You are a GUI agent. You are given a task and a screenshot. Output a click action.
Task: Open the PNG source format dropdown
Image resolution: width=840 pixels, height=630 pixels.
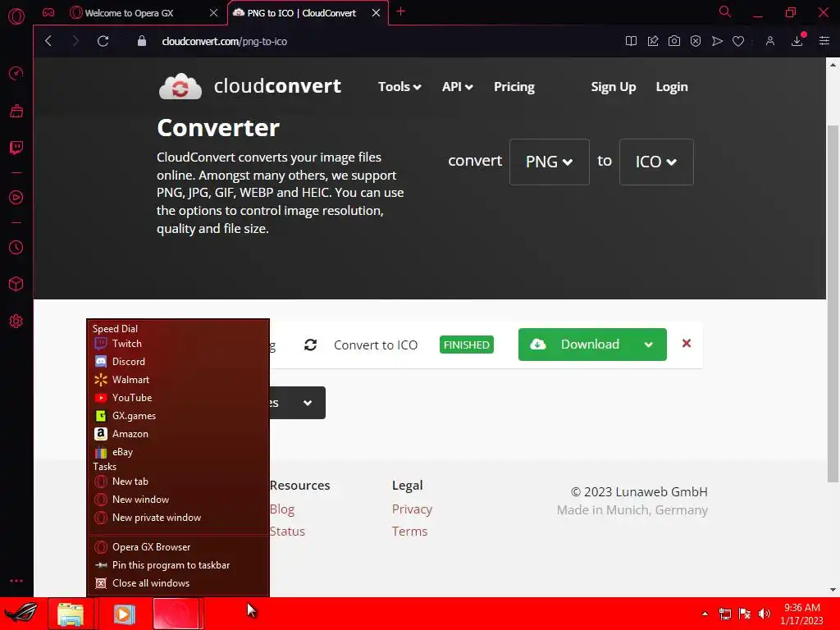click(x=549, y=162)
